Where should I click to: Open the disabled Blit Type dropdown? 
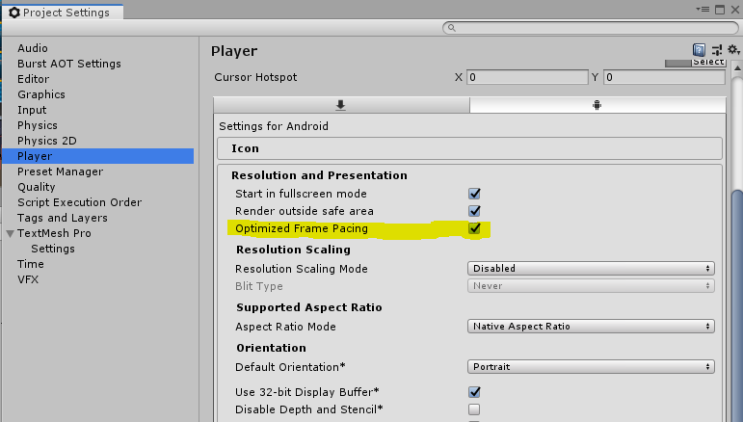coord(590,286)
